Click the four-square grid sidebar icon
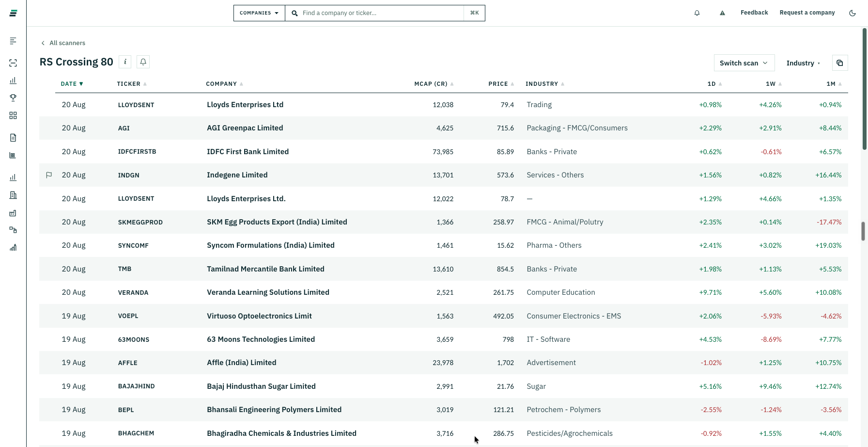The image size is (868, 447). point(13,115)
